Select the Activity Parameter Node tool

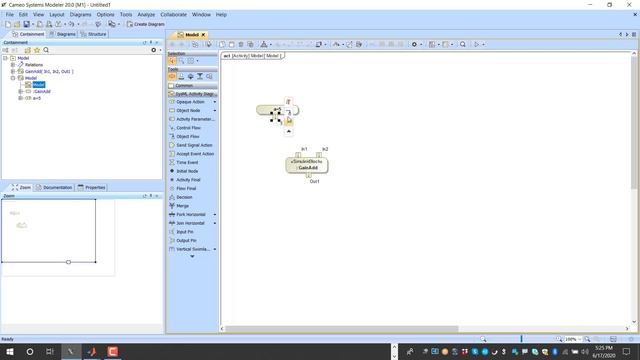pyautogui.click(x=192, y=119)
